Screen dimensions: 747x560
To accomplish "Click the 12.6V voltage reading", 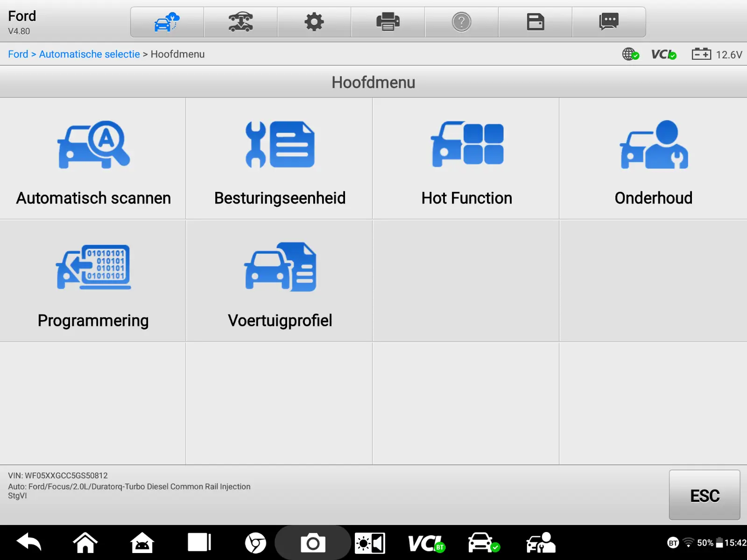I will coord(729,55).
